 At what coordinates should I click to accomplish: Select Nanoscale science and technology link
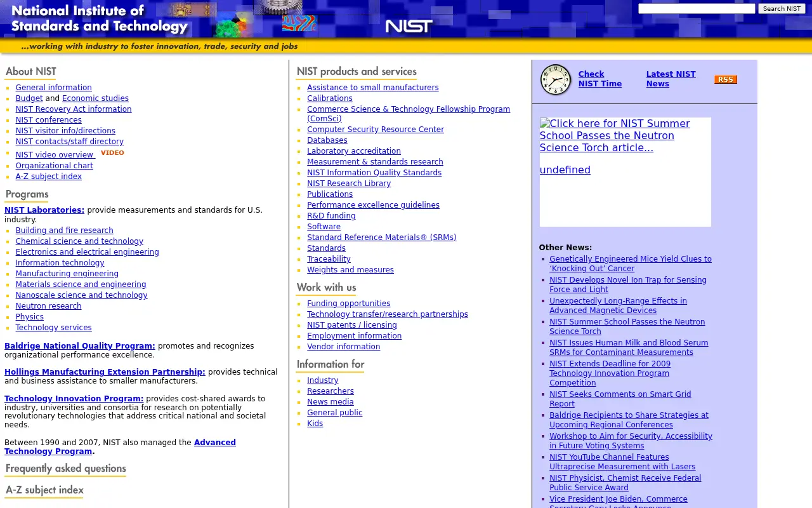tap(82, 295)
